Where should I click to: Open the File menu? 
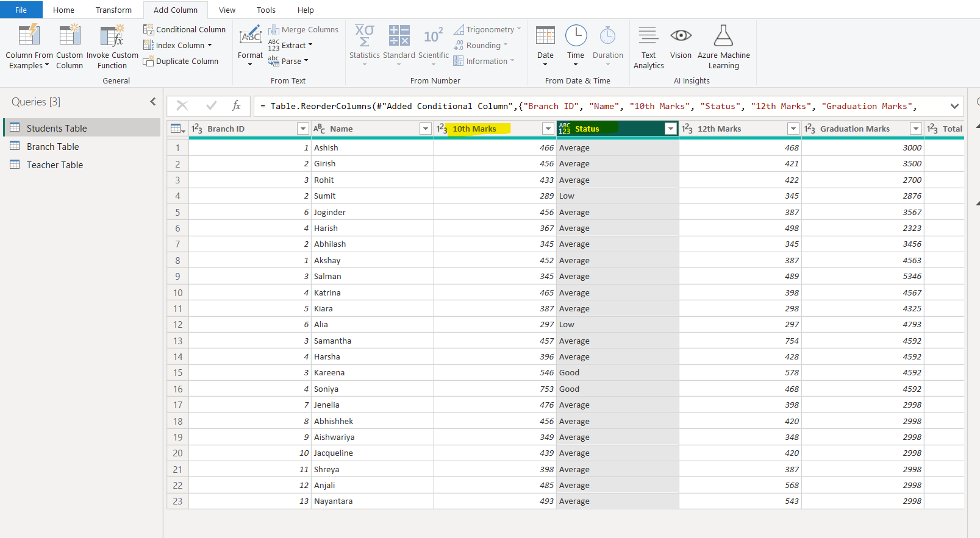pos(21,10)
